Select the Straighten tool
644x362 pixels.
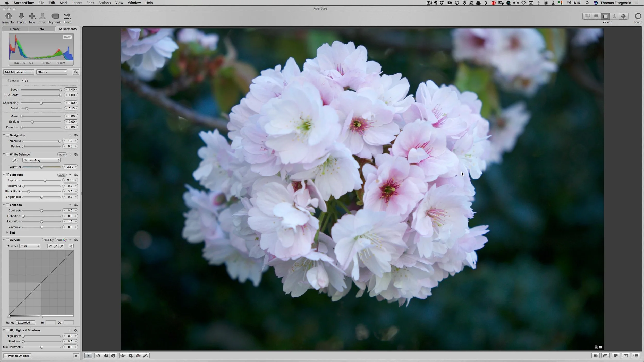[x=123, y=356]
